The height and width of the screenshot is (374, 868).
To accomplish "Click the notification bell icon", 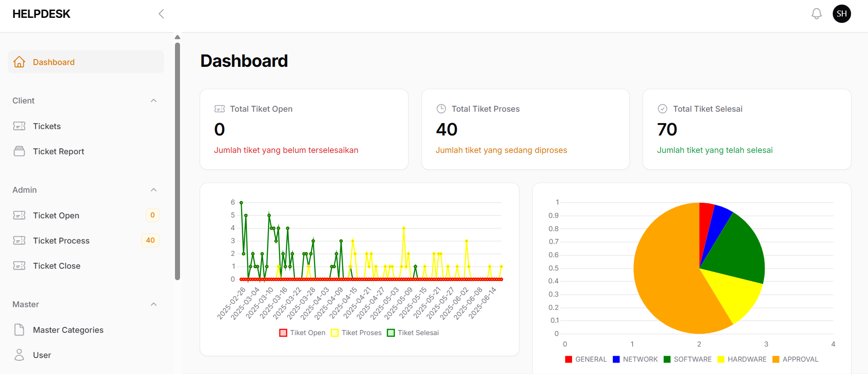I will click(x=816, y=14).
